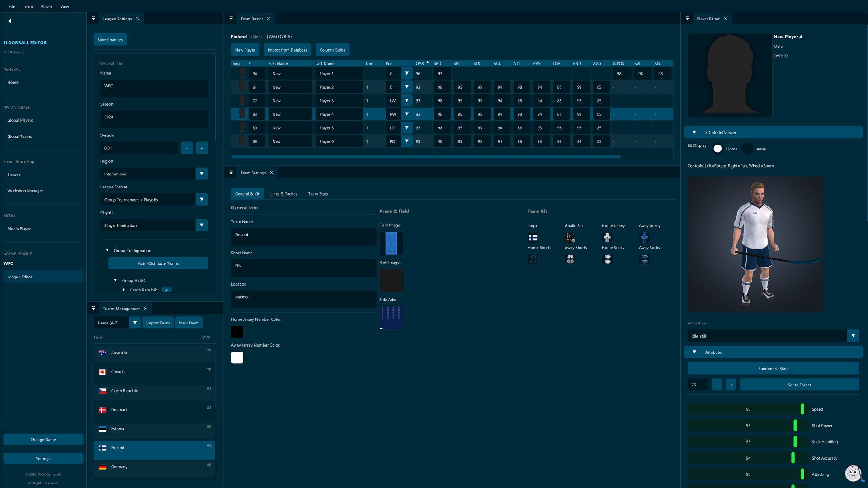
Task: Click the blue Away Jersey icon
Action: [644, 237]
